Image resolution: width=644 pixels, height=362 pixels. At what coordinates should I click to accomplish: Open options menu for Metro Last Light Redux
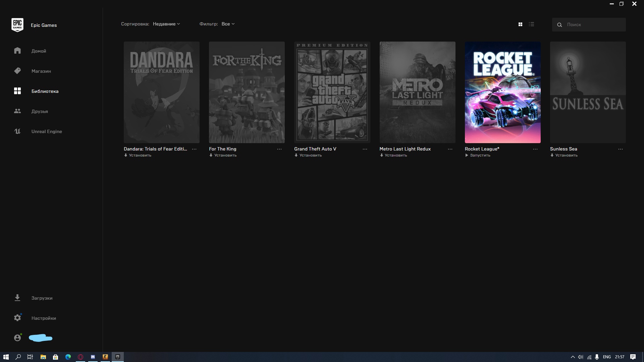click(x=450, y=149)
